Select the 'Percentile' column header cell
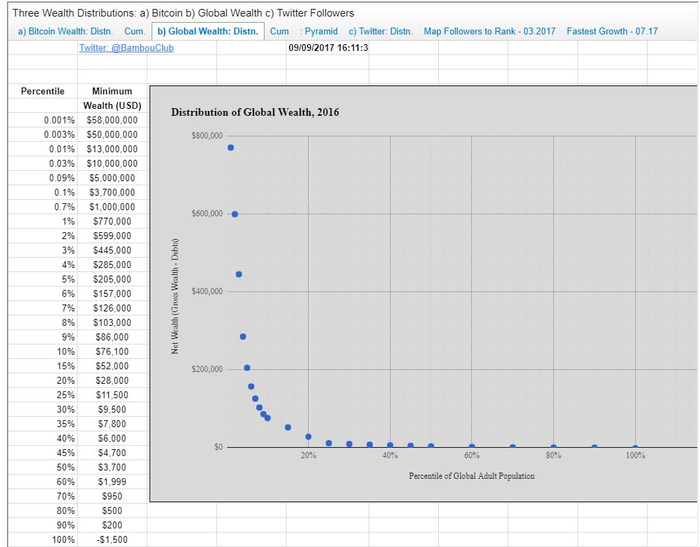This screenshot has width=700, height=547. point(43,91)
